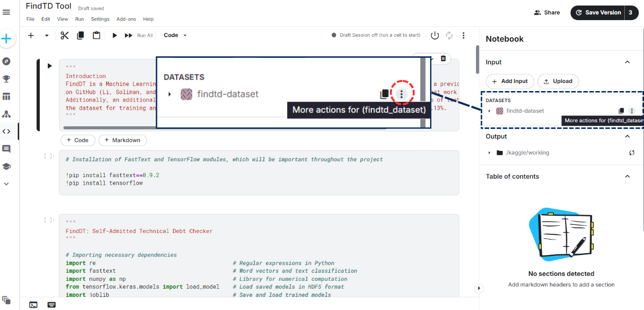Click the Save Version button
The image size is (644, 310).
coord(598,13)
